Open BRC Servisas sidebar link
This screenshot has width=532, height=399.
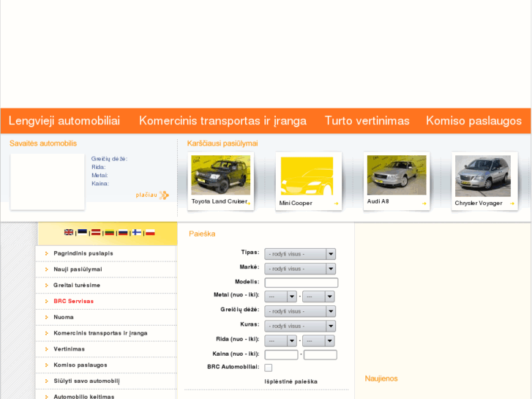pyautogui.click(x=73, y=301)
